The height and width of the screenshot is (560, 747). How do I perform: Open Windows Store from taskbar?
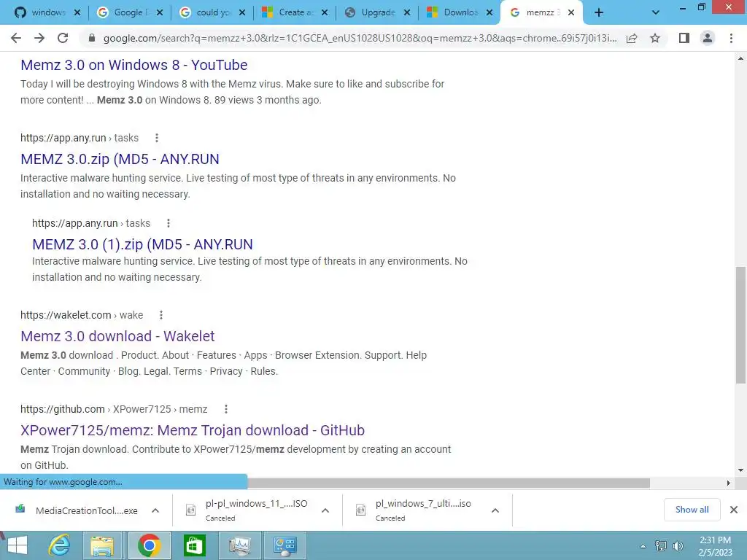coord(194,545)
